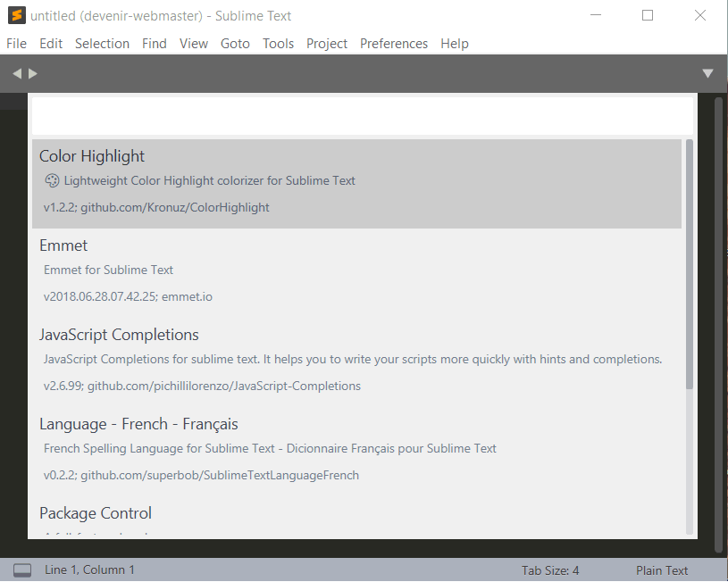This screenshot has height=582, width=728.
Task: Select the Package Control entry
Action: pyautogui.click(x=356, y=518)
